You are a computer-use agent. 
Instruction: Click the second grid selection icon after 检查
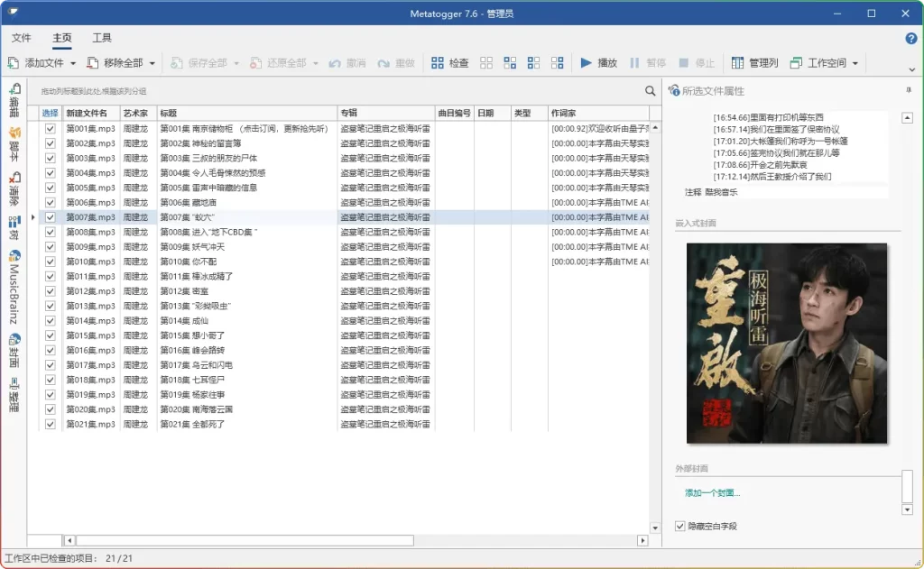click(x=510, y=62)
